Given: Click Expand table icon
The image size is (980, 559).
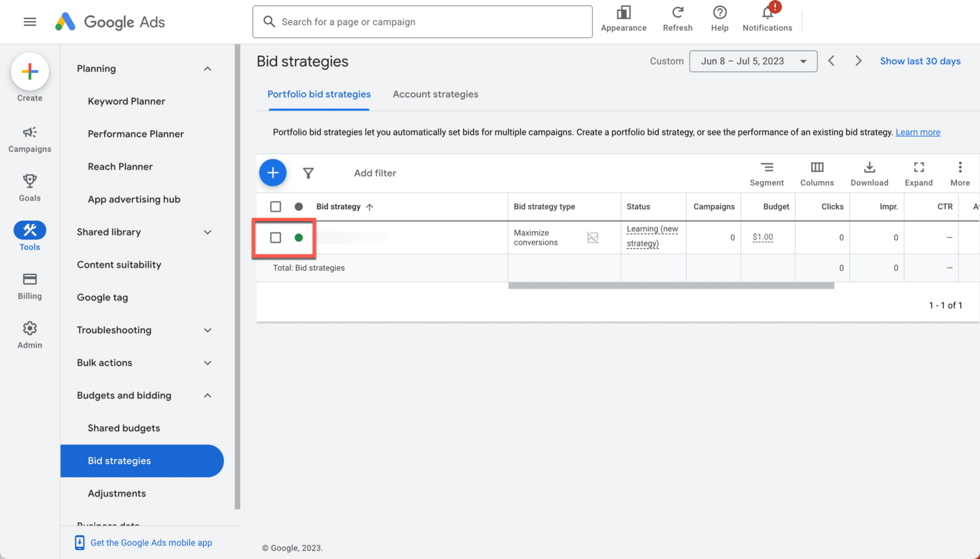Looking at the screenshot, I should pyautogui.click(x=919, y=167).
